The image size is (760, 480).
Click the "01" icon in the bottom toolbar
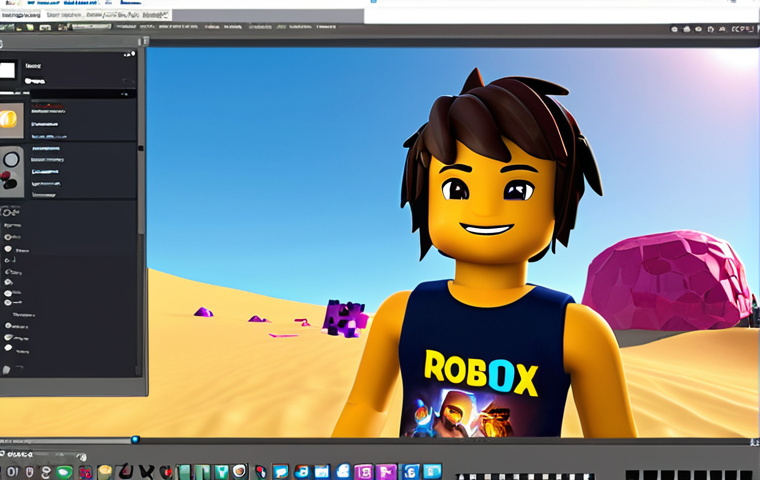pyautogui.click(x=12, y=472)
